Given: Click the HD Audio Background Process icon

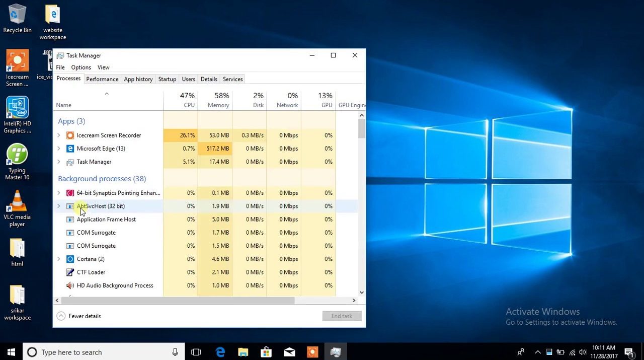Looking at the screenshot, I should coord(70,285).
